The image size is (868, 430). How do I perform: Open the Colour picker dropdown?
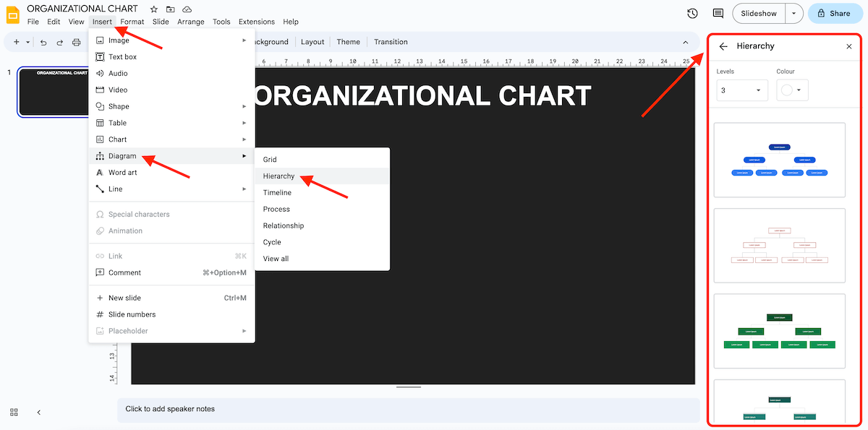(792, 90)
